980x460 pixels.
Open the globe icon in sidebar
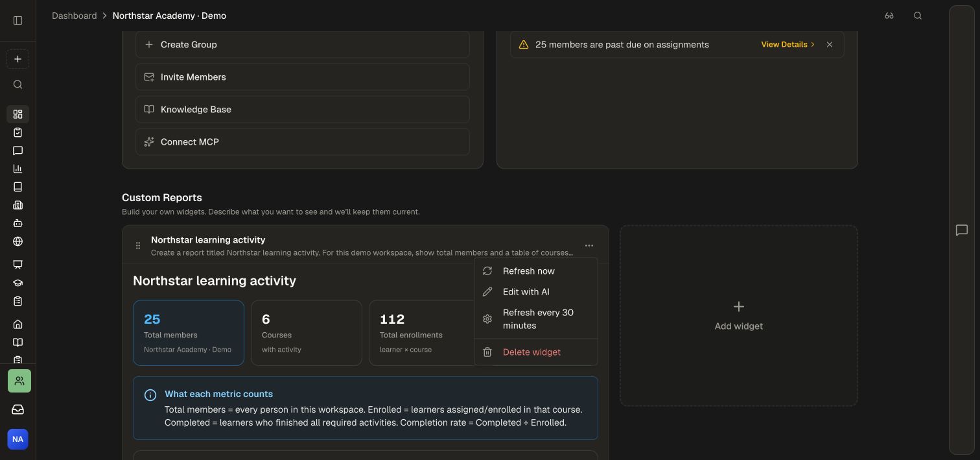click(17, 241)
